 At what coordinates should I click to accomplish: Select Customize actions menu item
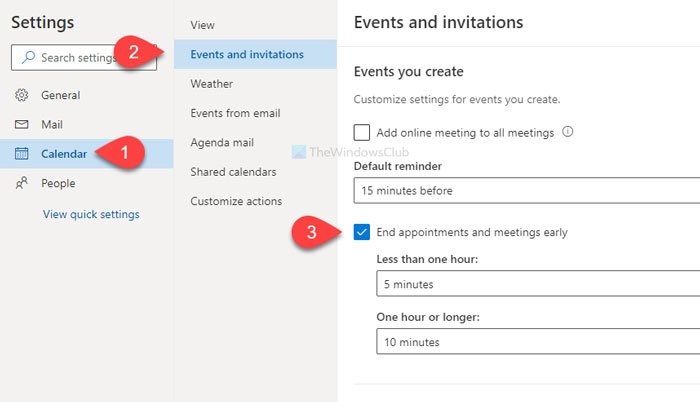pyautogui.click(x=236, y=201)
